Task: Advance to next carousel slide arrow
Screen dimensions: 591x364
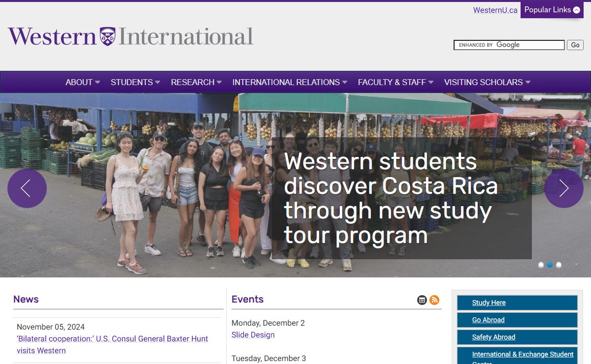Action: click(x=564, y=188)
